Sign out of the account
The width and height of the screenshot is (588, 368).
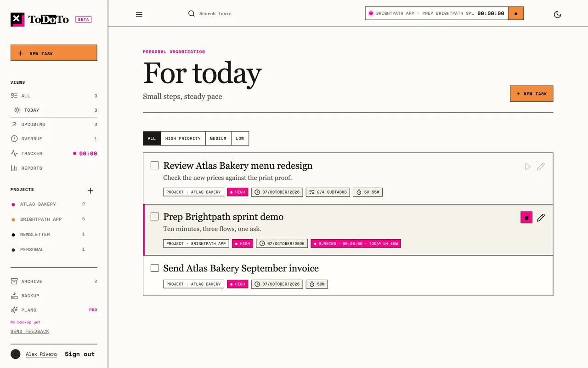coord(79,354)
